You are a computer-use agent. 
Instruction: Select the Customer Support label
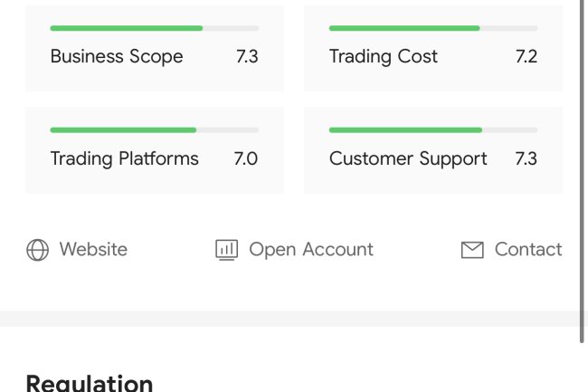pos(408,158)
